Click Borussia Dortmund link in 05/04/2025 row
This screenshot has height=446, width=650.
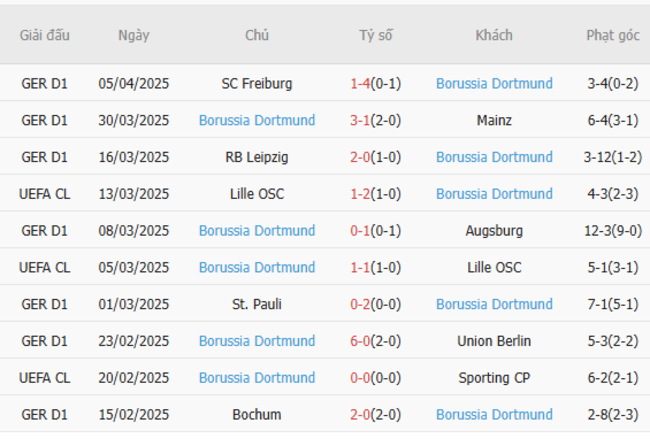coord(494,84)
